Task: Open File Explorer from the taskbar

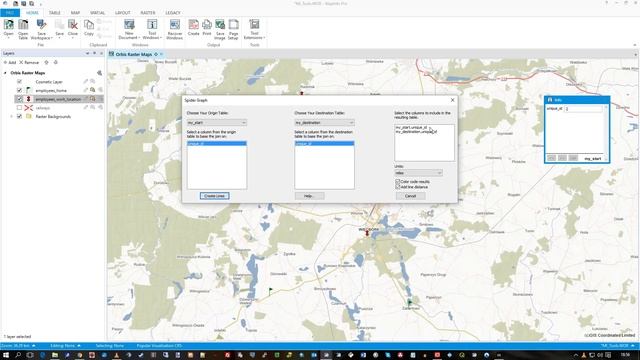Action: [x=55, y=355]
